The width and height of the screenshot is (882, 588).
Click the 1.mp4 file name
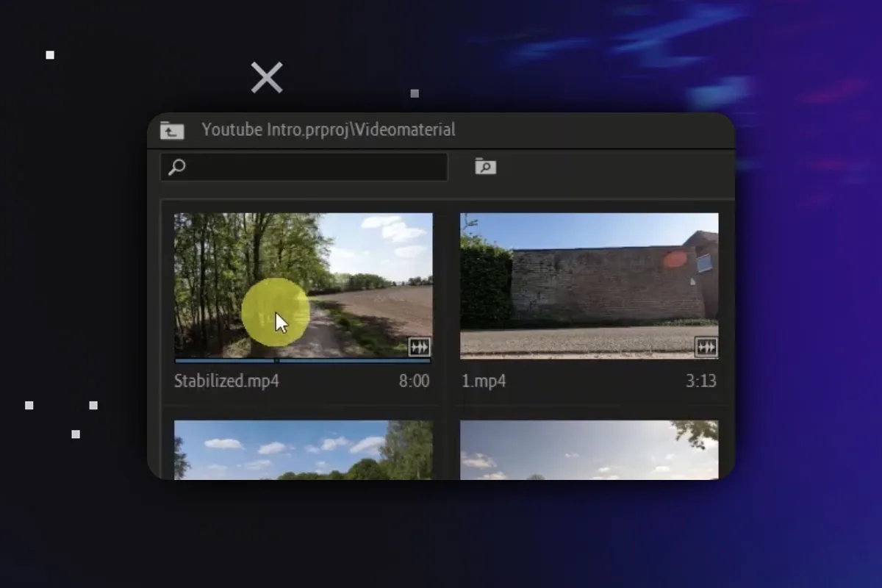[x=483, y=381]
